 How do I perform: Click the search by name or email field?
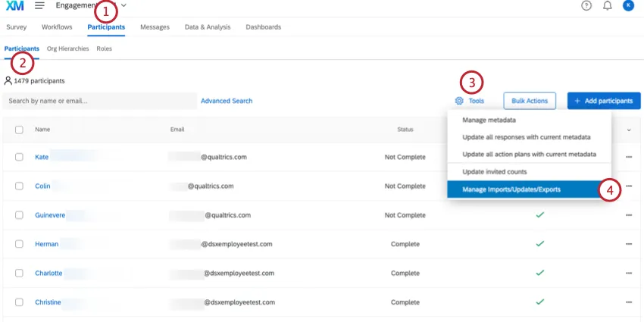pos(98,101)
